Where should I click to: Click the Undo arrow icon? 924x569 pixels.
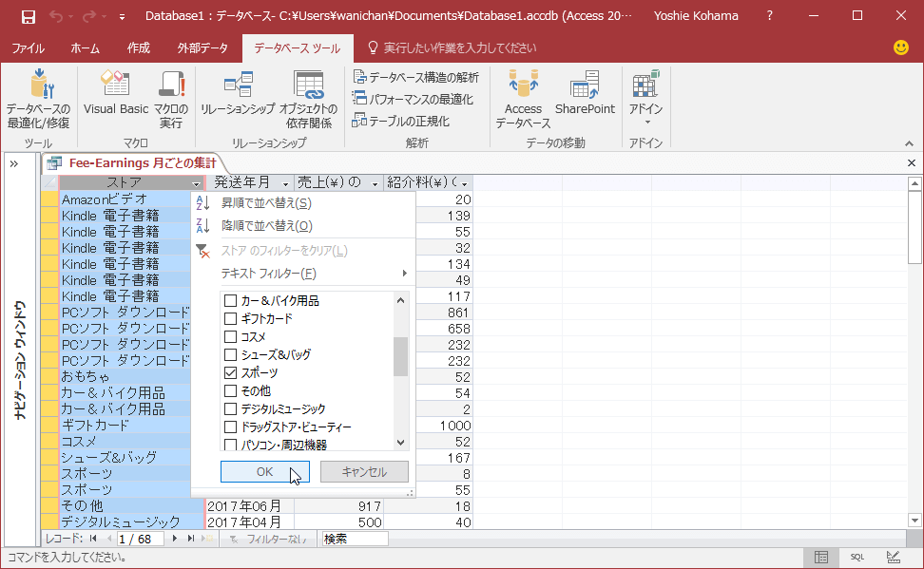click(x=56, y=16)
